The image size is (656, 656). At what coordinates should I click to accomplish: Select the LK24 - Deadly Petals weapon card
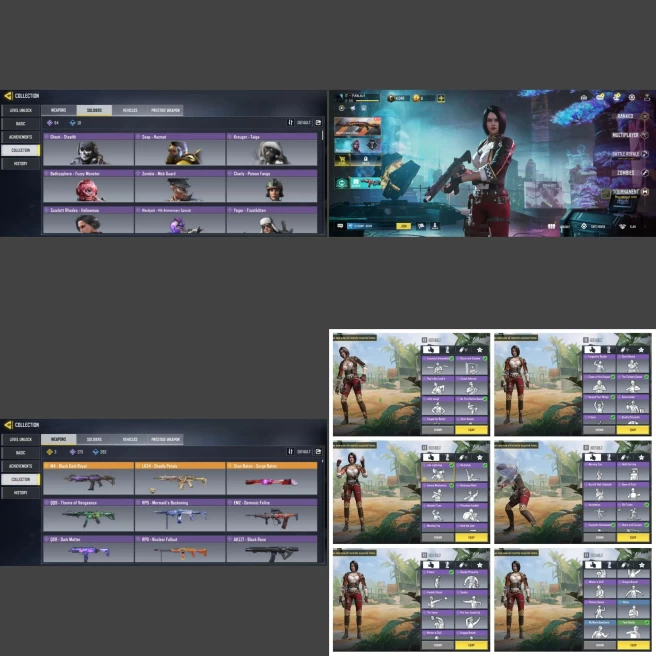[x=180, y=479]
